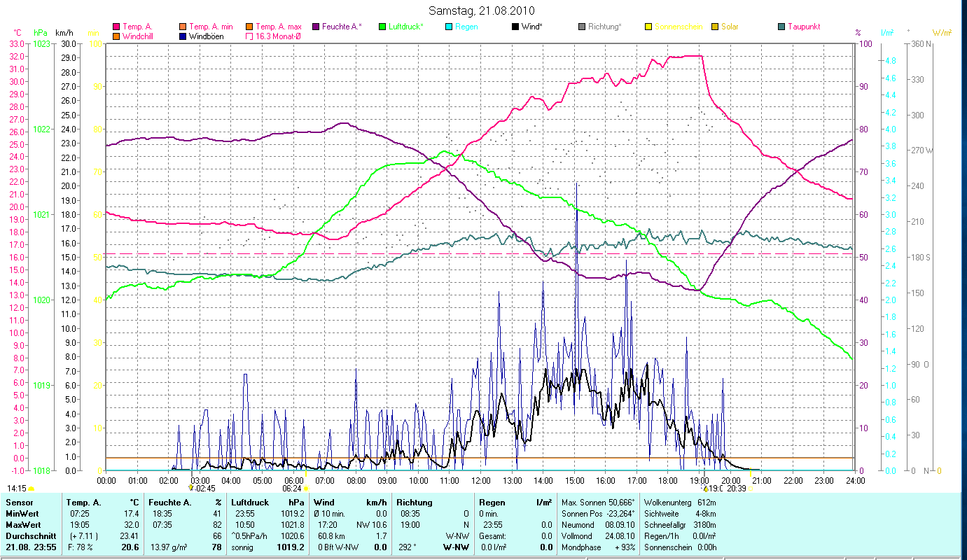The width and height of the screenshot is (967, 560).
Task: Toggle the Temp. A. min legend box
Action: coord(183,27)
